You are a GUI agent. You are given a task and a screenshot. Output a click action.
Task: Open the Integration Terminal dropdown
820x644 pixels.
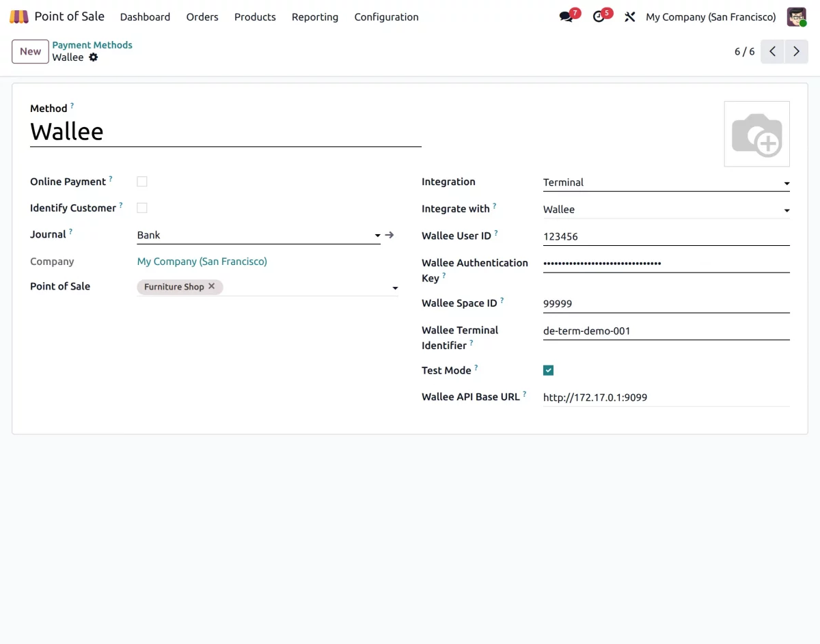[666, 182]
